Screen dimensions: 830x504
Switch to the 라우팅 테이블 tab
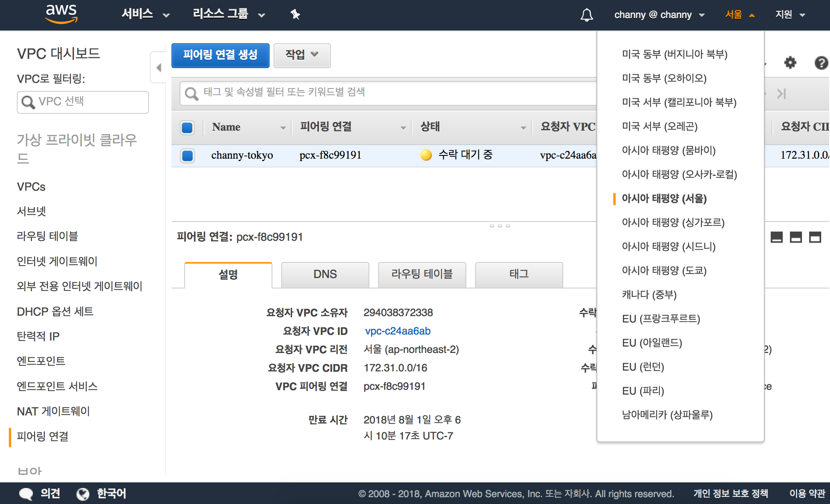coord(422,274)
